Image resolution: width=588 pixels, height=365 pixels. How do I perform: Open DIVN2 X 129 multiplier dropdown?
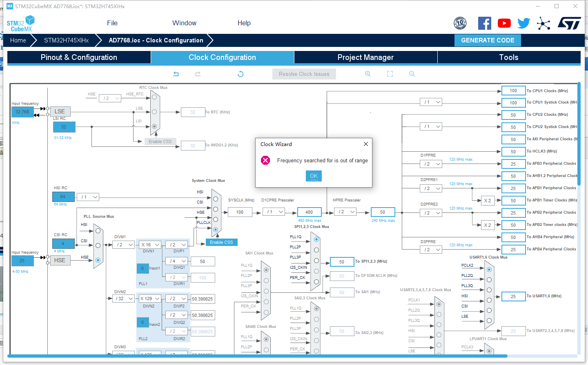150,299
